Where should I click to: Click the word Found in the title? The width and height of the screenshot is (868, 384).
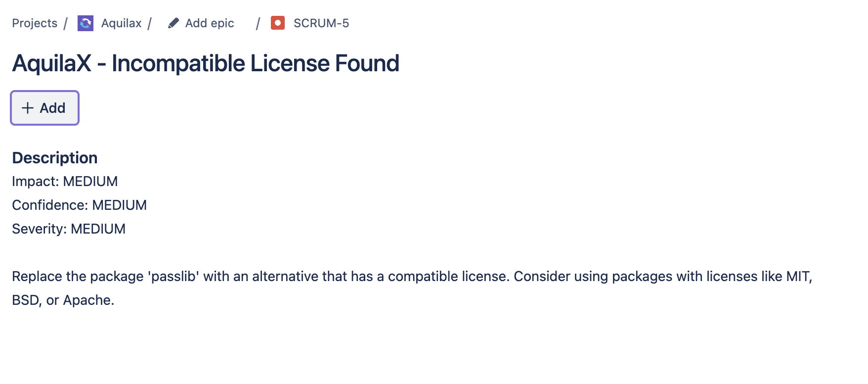pyautogui.click(x=367, y=63)
